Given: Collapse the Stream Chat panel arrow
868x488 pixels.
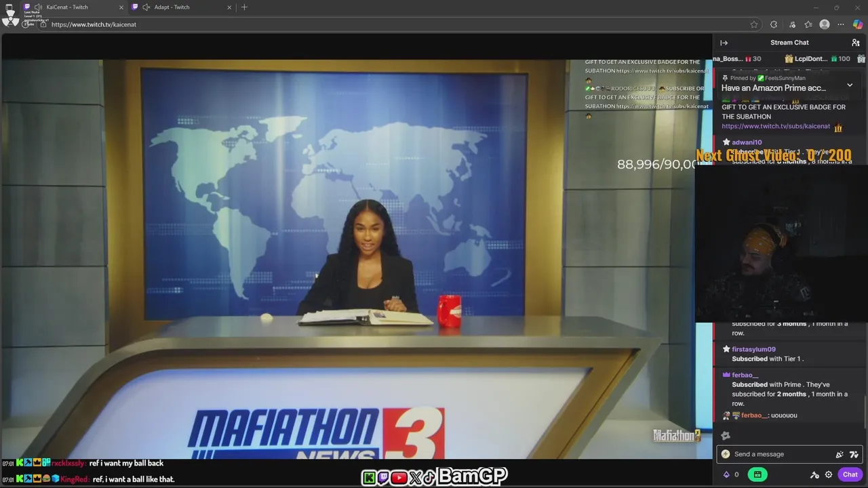Looking at the screenshot, I should pos(724,43).
